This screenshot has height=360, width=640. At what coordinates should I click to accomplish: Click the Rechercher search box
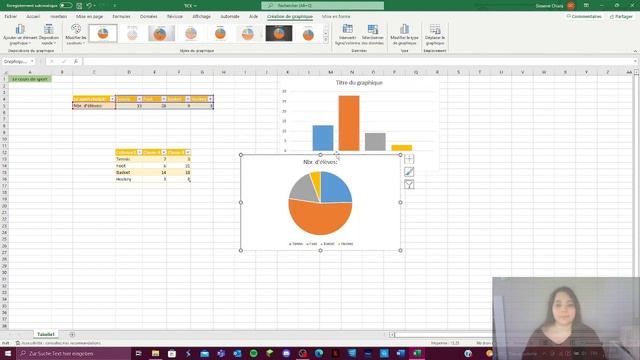click(x=322, y=6)
